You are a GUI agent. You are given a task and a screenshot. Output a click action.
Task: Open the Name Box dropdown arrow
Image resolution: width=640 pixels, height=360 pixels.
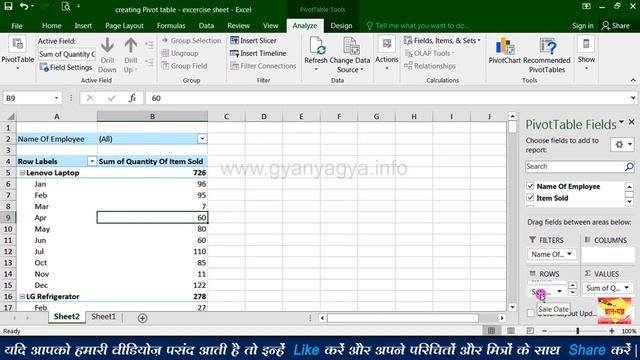[x=56, y=98]
